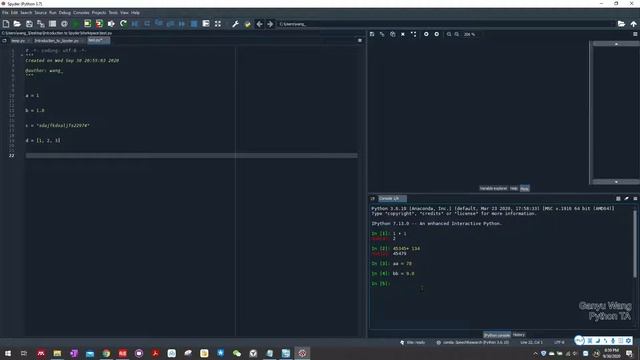Open the PYTHONPATH manager
Image resolution: width=640 pixels, height=360 pixels.
[x=247, y=24]
